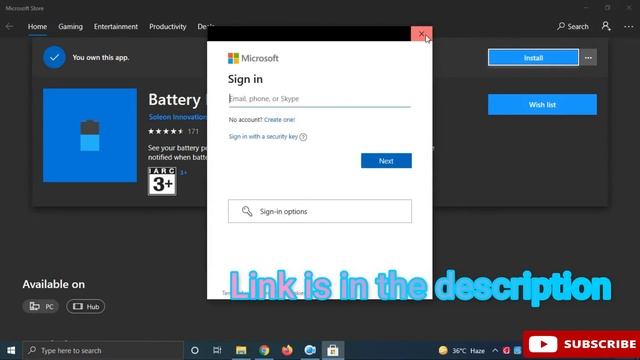640x360 pixels.
Task: Open Cortana circle icon on taskbar
Action: (x=195, y=350)
